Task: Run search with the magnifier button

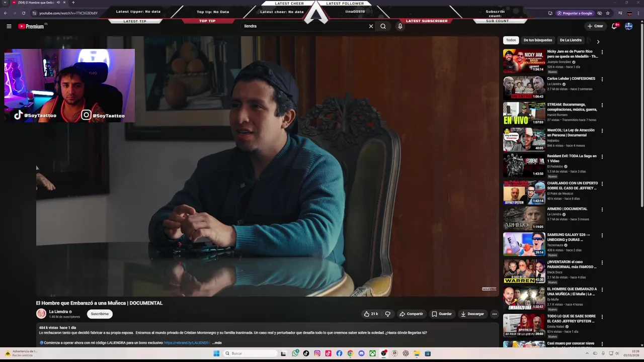Action: tap(383, 26)
